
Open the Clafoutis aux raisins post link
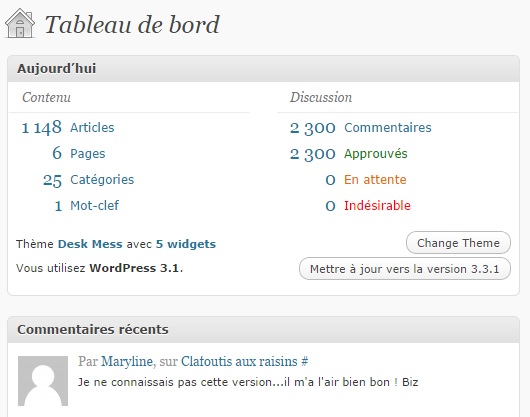click(239, 362)
